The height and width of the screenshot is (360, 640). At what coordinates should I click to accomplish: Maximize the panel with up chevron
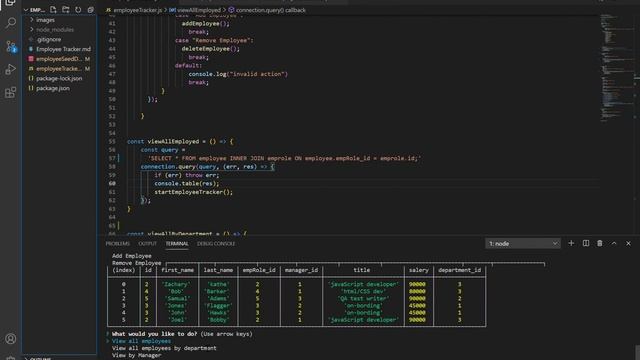click(614, 243)
